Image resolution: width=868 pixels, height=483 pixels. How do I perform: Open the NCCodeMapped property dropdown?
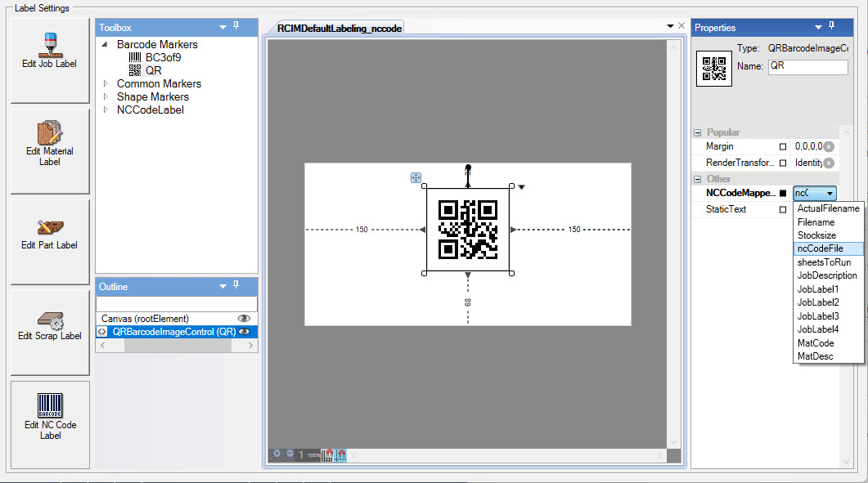829,193
